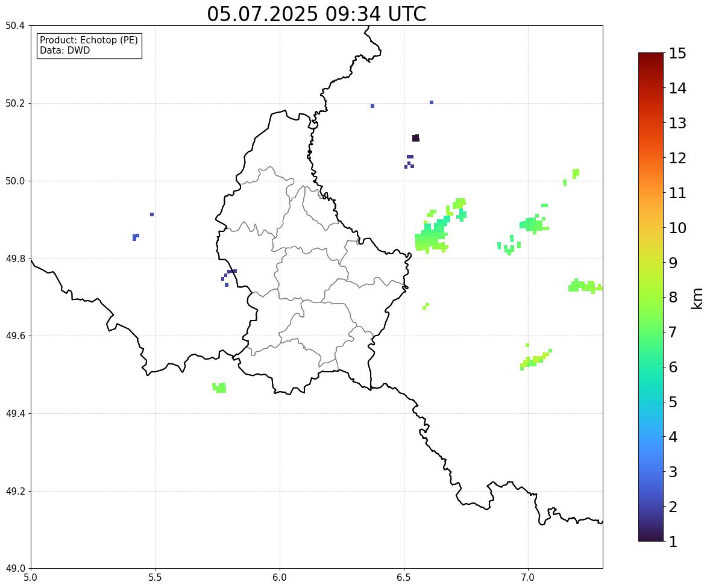Click the colorbar label '10'
The image size is (710, 588).
[x=677, y=228]
